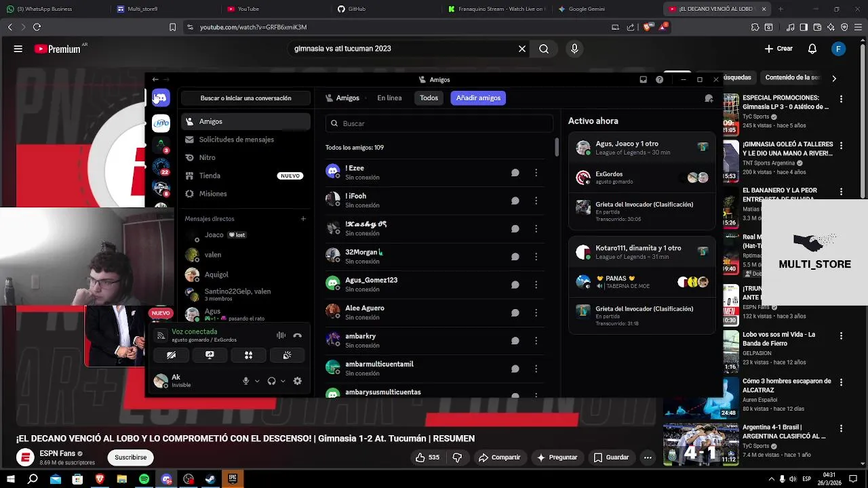Open options for ESPECIAL PROMOCIONES video
This screenshot has height=488, width=868.
(x=841, y=99)
